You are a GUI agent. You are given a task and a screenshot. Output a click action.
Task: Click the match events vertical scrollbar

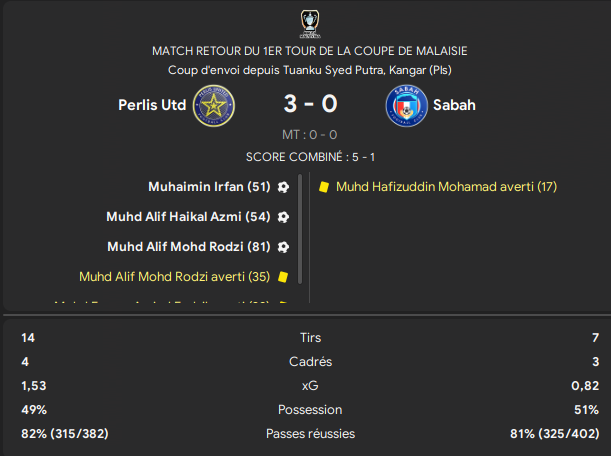[300, 229]
